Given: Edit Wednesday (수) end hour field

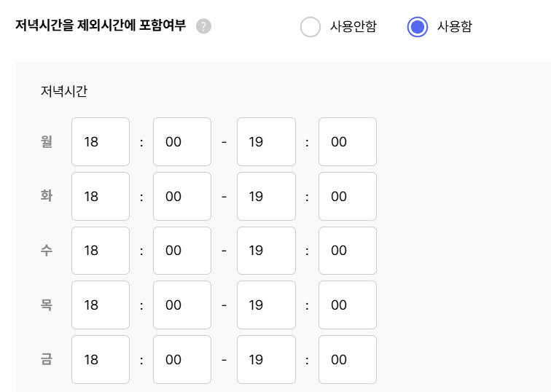Looking at the screenshot, I should click(x=266, y=251).
